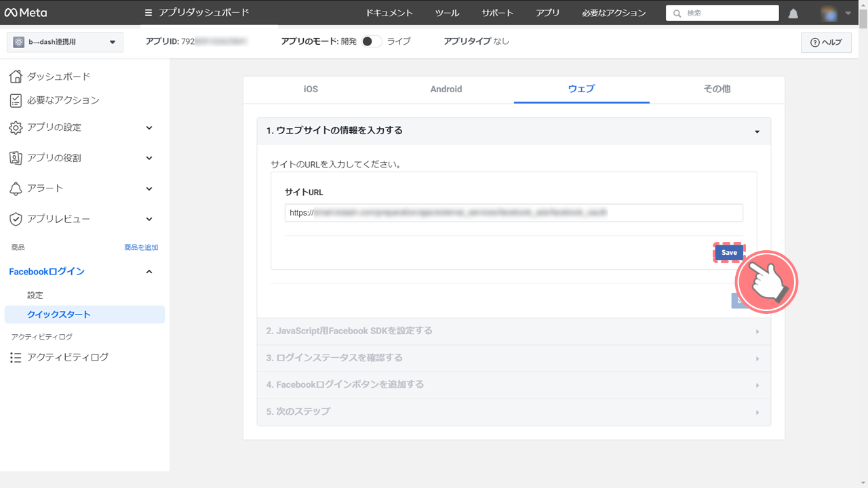Click the アプリの役割 badge icon

16,158
